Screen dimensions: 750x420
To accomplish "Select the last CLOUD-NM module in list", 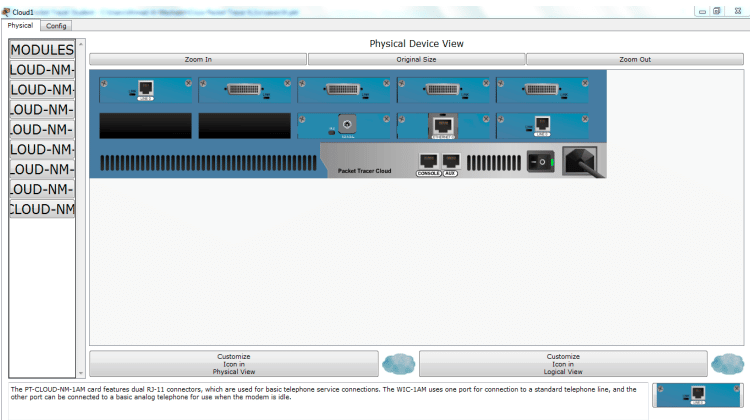I will 42,209.
